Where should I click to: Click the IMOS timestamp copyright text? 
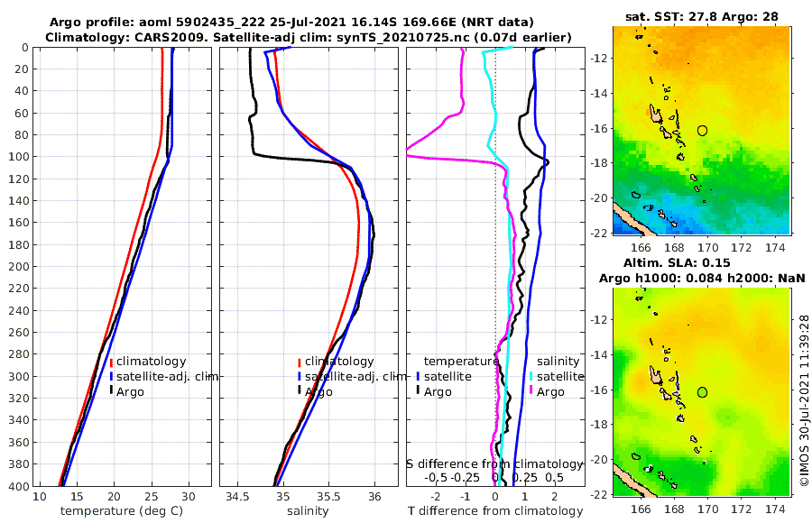point(804,400)
